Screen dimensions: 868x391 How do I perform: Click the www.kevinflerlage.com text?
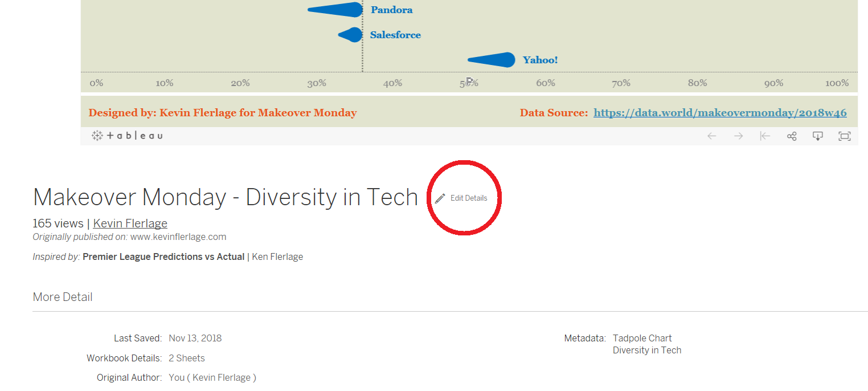coord(178,237)
